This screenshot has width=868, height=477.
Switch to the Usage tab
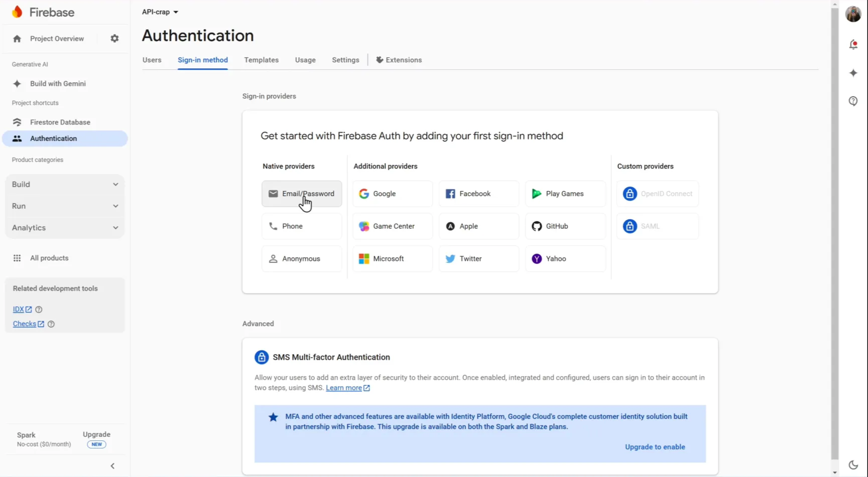tap(305, 60)
